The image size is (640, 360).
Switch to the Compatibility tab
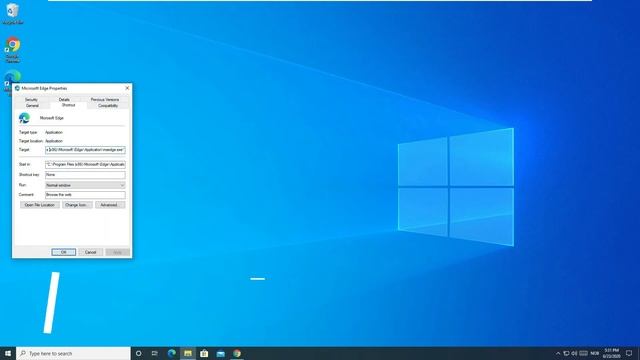(x=108, y=106)
